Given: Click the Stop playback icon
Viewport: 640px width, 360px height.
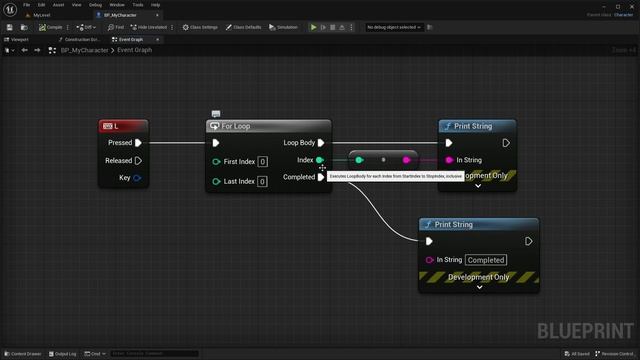Looking at the screenshot, I should pyautogui.click(x=333, y=27).
